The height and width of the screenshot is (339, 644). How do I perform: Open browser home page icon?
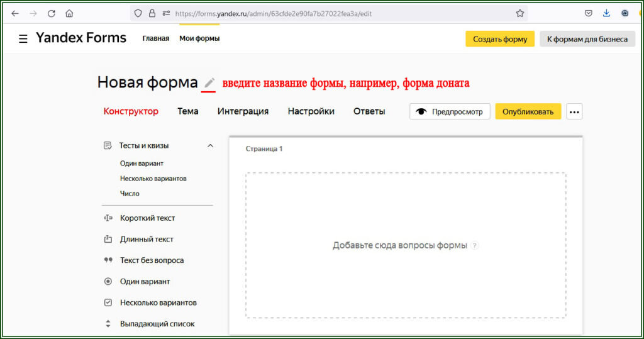click(x=69, y=14)
